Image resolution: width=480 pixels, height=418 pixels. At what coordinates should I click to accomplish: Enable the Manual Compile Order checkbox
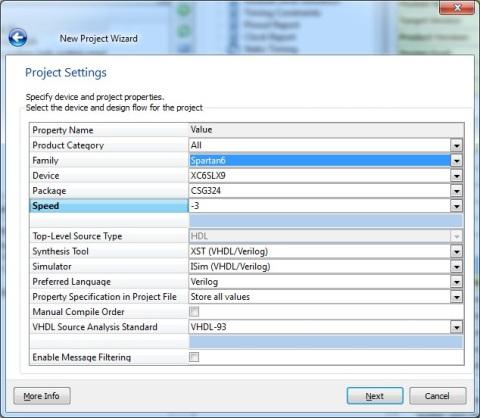click(x=194, y=312)
